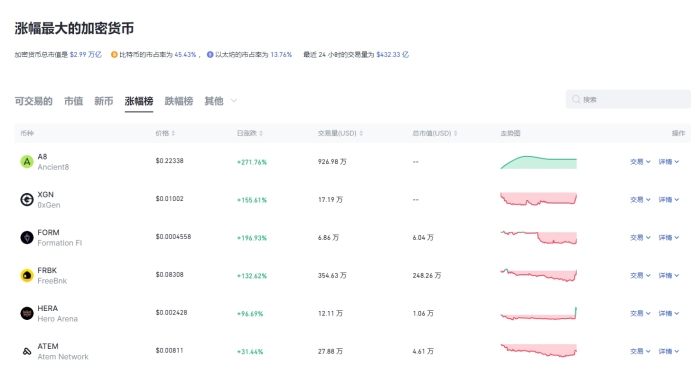Sort by 日涨跌 column header

coord(250,133)
